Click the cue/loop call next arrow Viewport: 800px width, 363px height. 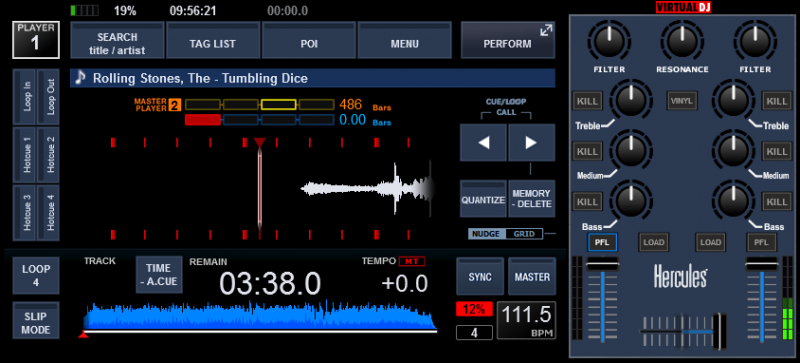[531, 142]
